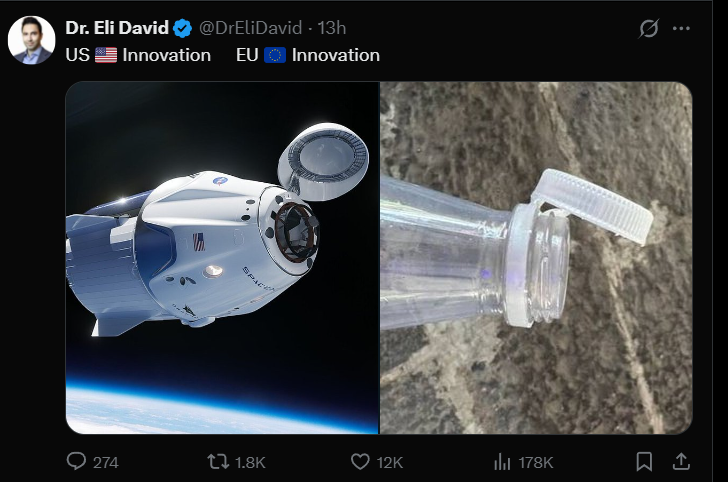Viewport: 728px width, 482px height.
Task: Open the SpaceX Dragon capsule image
Action: 222,258
